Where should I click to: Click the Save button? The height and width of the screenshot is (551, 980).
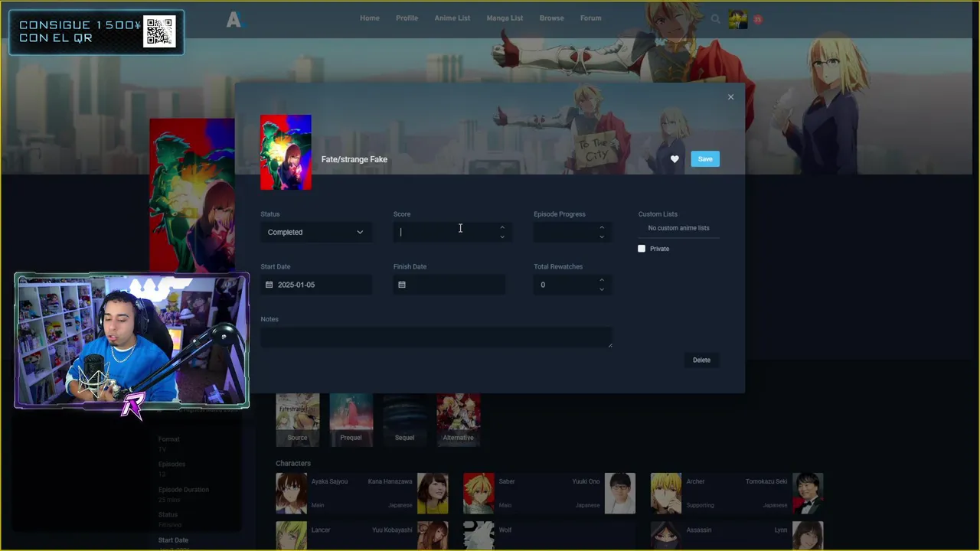click(x=705, y=159)
